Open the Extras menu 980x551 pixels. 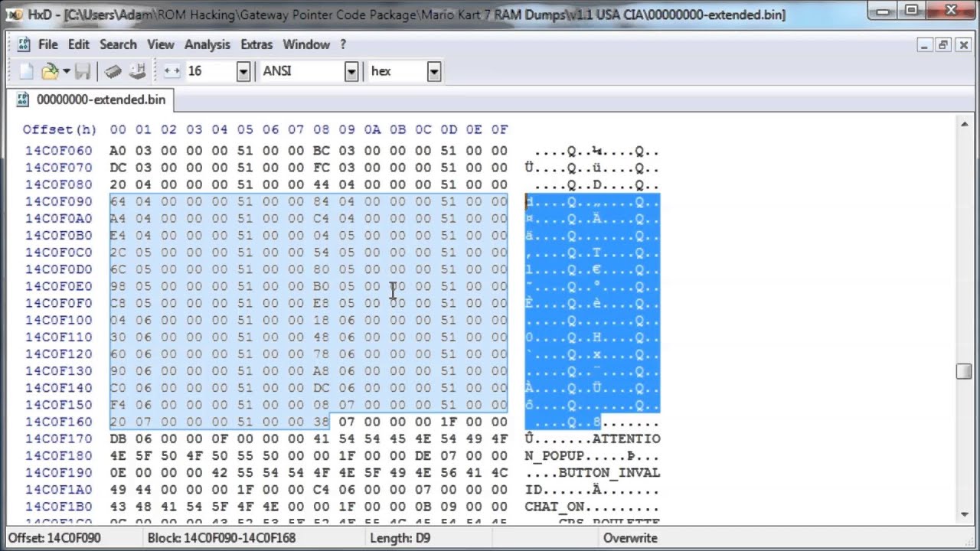[256, 44]
